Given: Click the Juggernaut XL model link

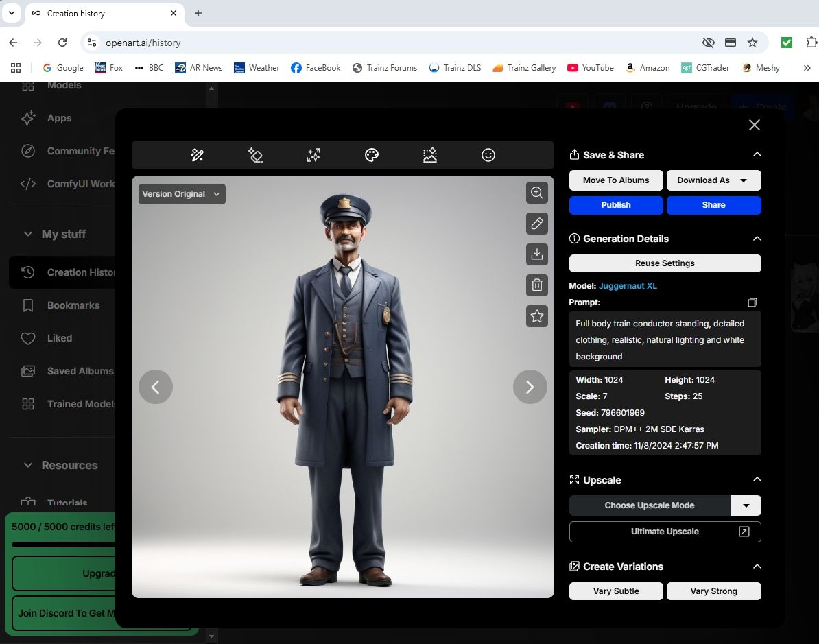Looking at the screenshot, I should tap(628, 286).
